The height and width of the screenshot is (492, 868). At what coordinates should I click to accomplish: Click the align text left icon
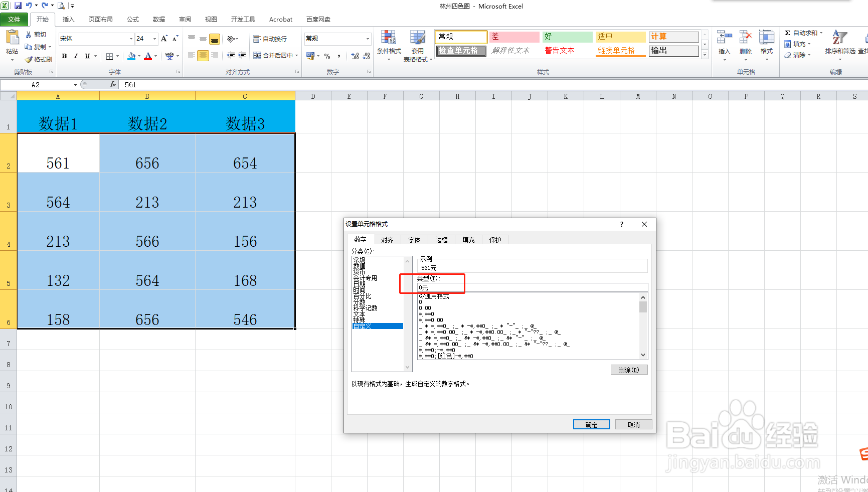click(x=192, y=56)
